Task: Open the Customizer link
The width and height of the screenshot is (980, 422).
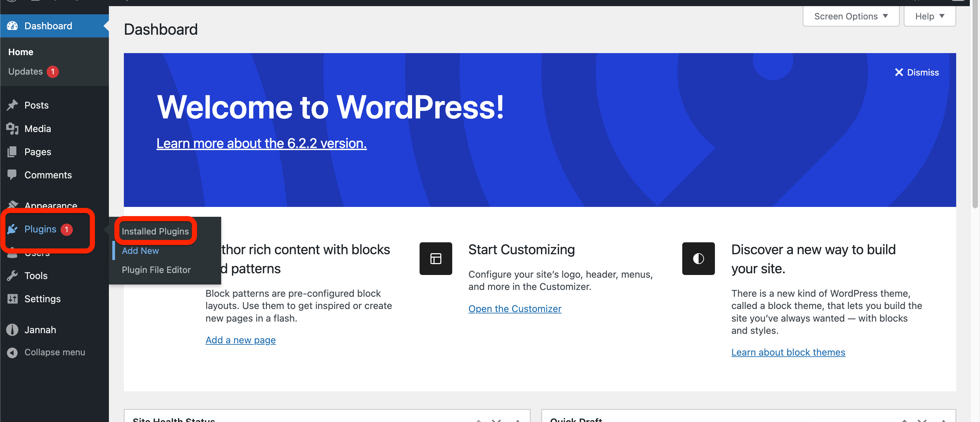Action: (x=514, y=309)
